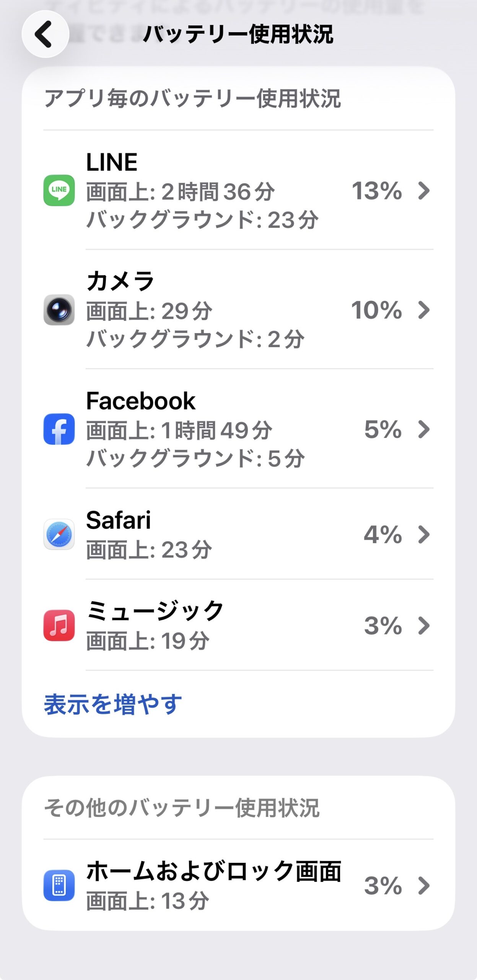Image resolution: width=477 pixels, height=980 pixels.
Task: Open the カメラ row chevron
Action: click(423, 310)
